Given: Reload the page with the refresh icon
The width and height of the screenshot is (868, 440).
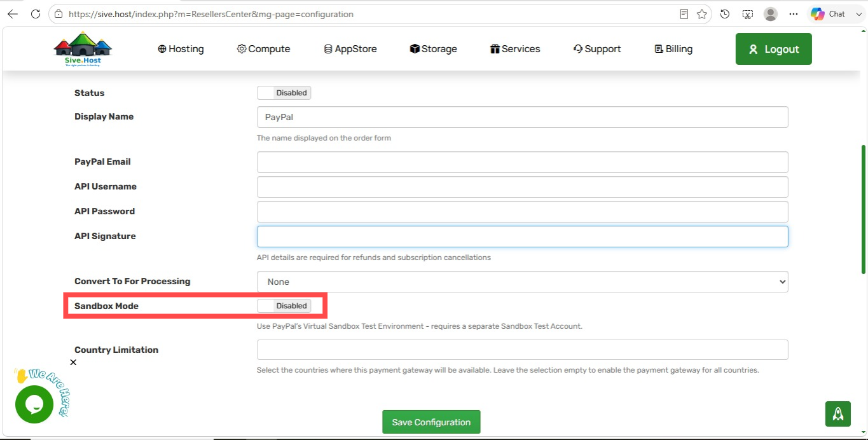Looking at the screenshot, I should (x=36, y=14).
